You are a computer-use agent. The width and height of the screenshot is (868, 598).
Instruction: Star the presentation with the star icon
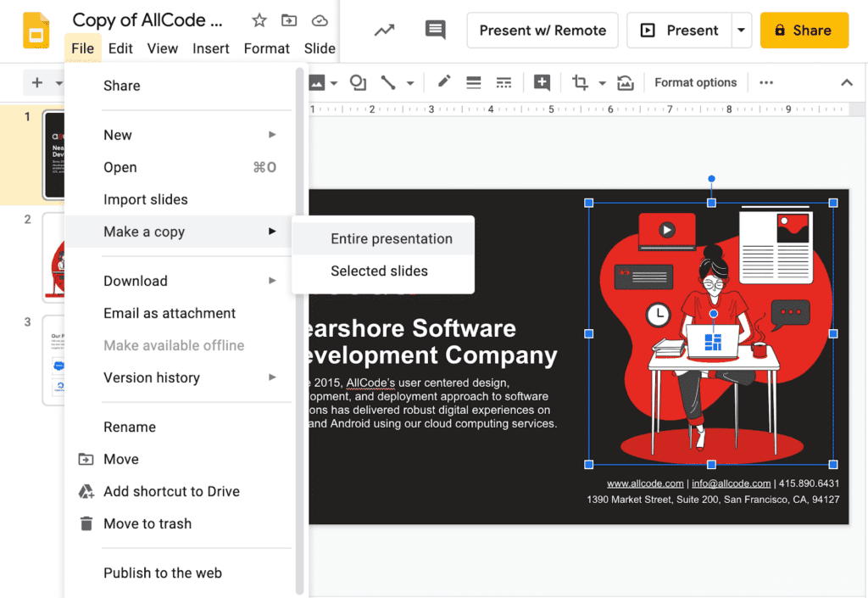259,20
